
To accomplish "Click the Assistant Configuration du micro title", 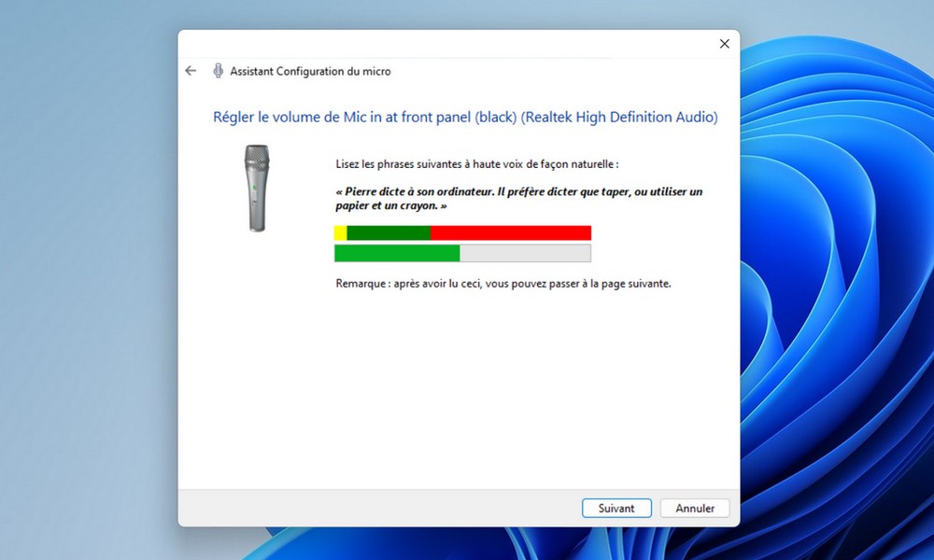I will click(x=310, y=71).
